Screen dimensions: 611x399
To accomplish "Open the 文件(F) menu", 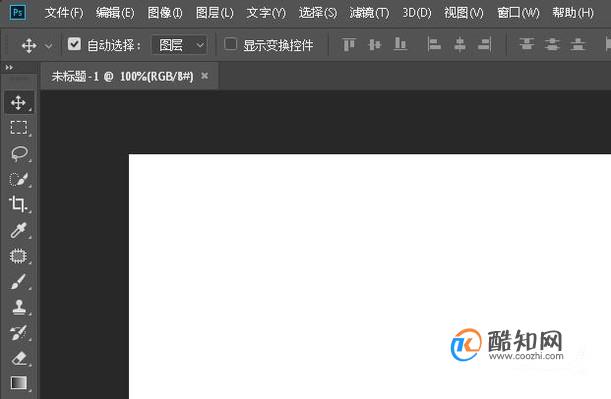I will point(64,13).
